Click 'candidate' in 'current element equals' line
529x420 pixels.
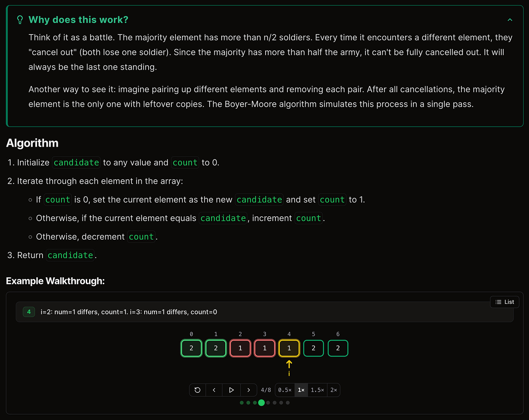[x=223, y=218]
